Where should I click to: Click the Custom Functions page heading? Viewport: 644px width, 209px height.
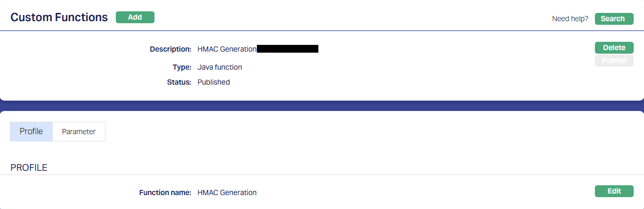point(59,17)
